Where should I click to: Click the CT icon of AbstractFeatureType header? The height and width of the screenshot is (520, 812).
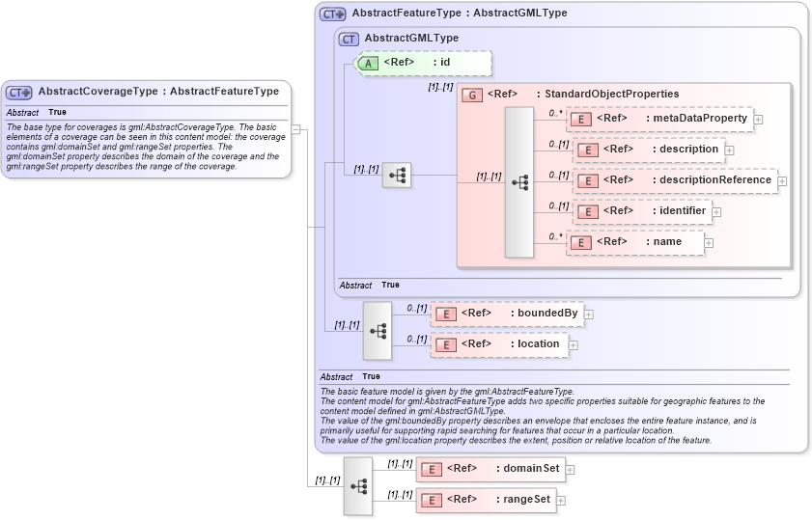point(333,14)
